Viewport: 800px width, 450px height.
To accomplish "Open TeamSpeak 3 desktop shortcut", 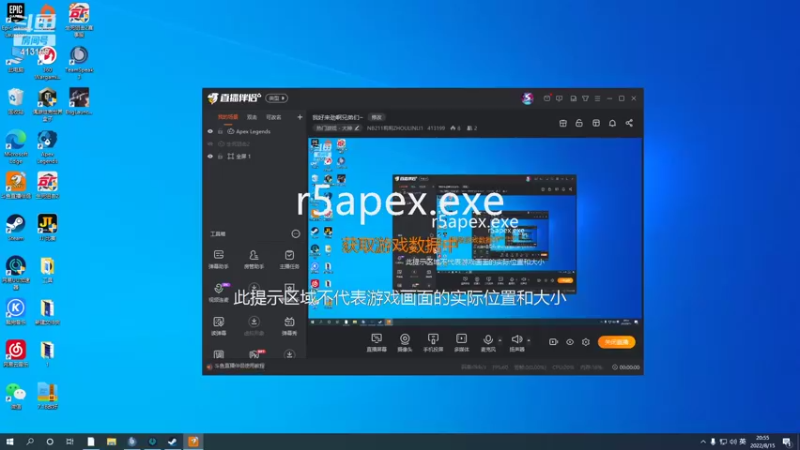I will tap(79, 63).
